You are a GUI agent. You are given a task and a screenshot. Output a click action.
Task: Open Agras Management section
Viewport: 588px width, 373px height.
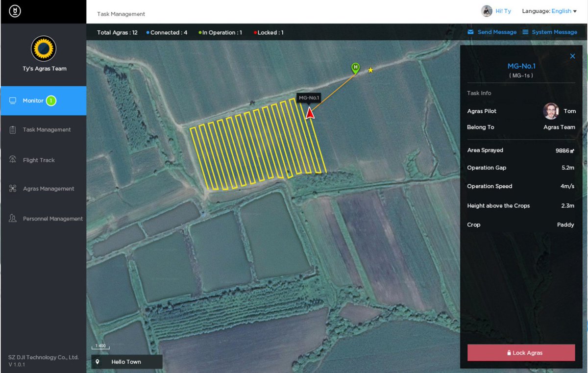click(x=44, y=189)
